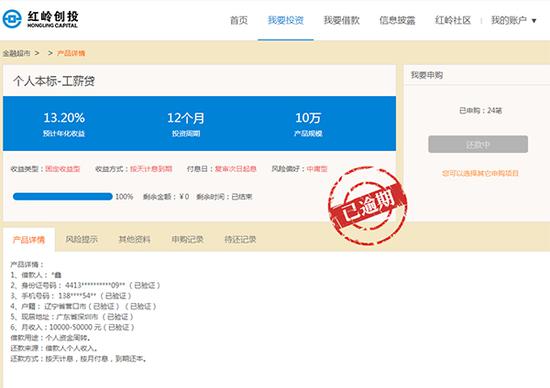Screen dimensions: 550x388
Task: Click 付息日 复审次日起息 value
Action: click(236, 169)
